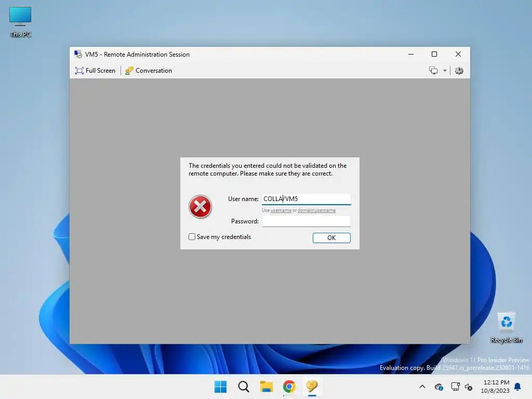
Task: Click the cloud sync tray icon
Action: tap(438, 387)
